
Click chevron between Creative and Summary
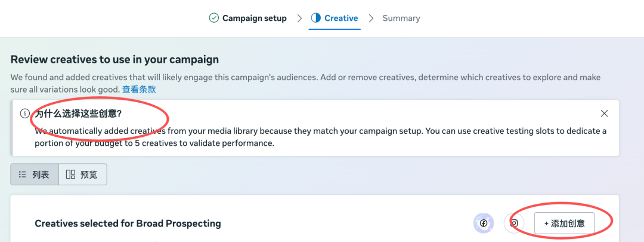(x=371, y=19)
